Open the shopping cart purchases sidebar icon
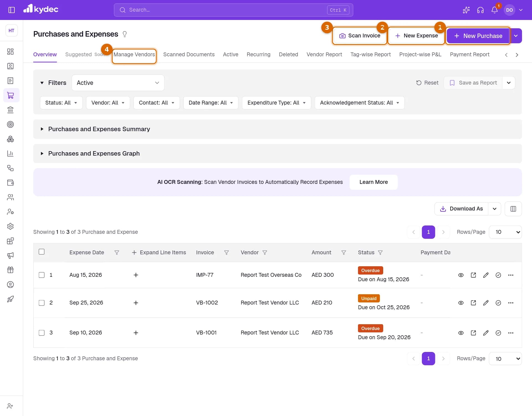532x416 pixels. [x=10, y=95]
